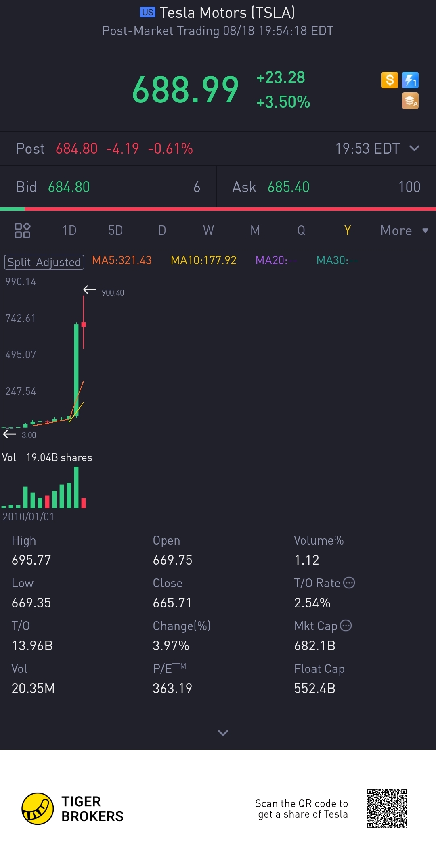Tap the tan stacked-layers badge icon
This screenshot has height=868, width=436.
pyautogui.click(x=410, y=101)
